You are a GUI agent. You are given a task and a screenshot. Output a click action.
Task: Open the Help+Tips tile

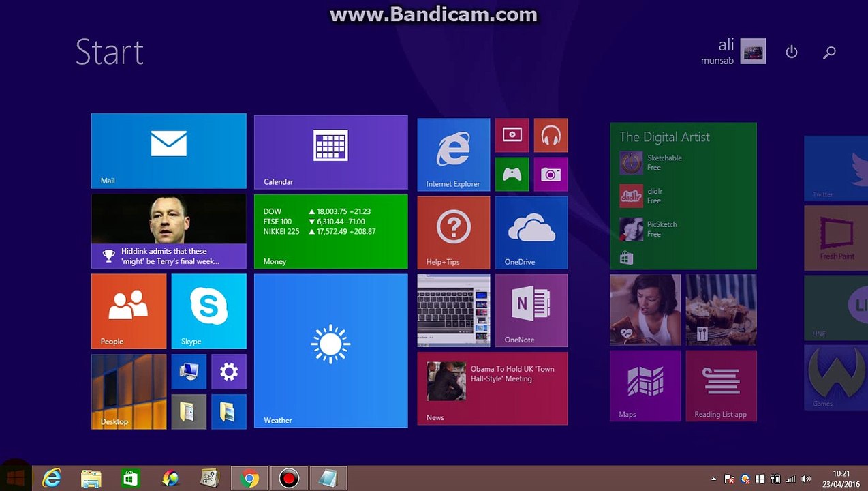[453, 233]
